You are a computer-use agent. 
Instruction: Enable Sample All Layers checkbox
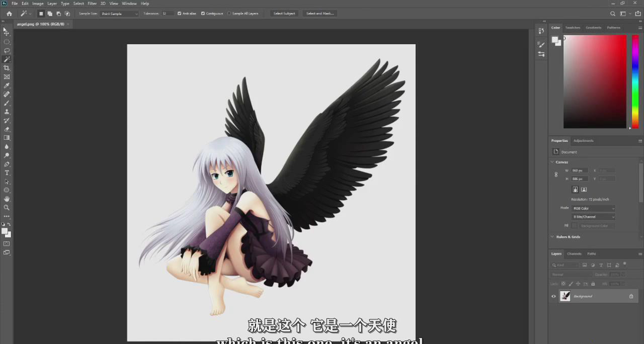pos(229,14)
